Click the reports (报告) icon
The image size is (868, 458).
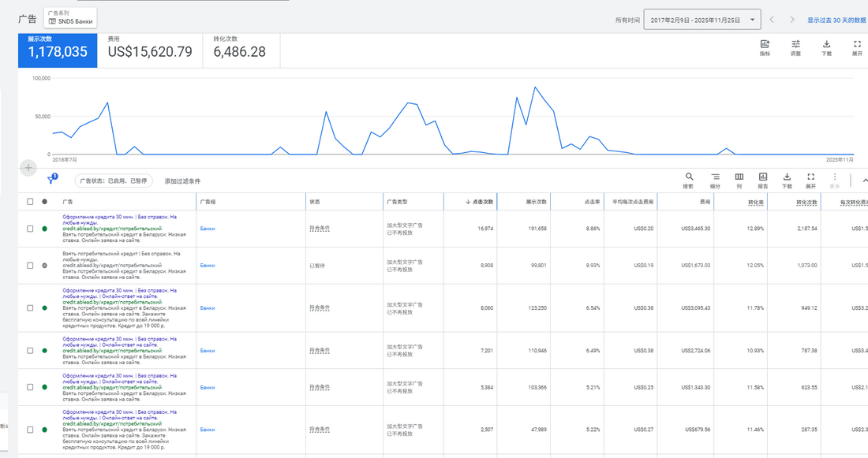tap(763, 180)
